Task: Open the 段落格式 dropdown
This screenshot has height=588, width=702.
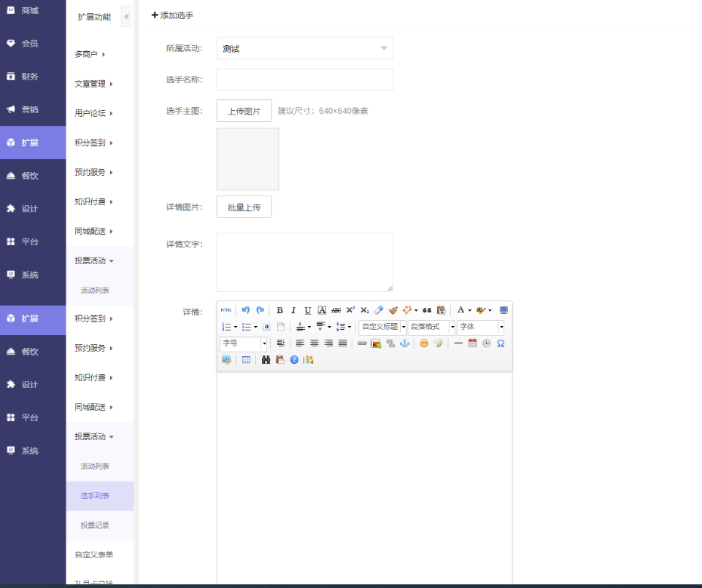Action: tap(431, 327)
